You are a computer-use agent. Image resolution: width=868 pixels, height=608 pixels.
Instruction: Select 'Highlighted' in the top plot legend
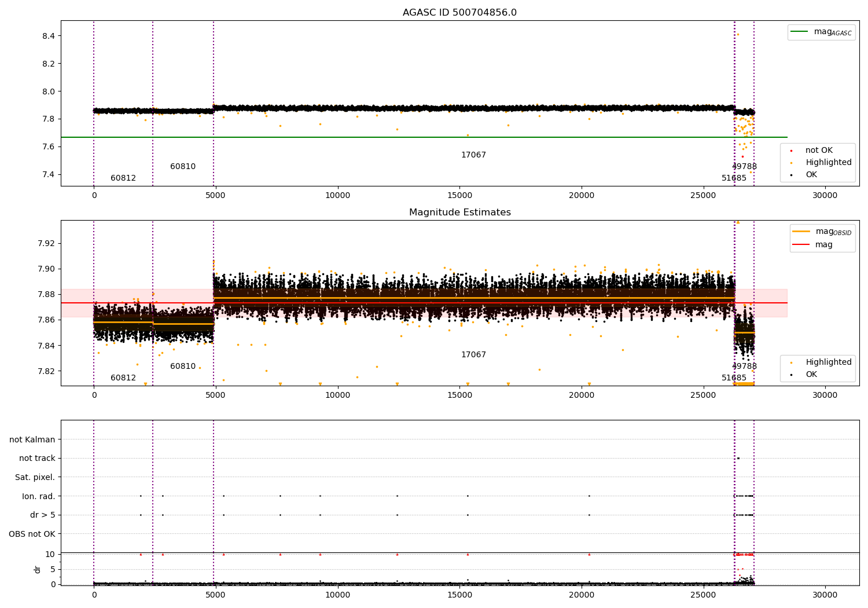[x=822, y=163]
